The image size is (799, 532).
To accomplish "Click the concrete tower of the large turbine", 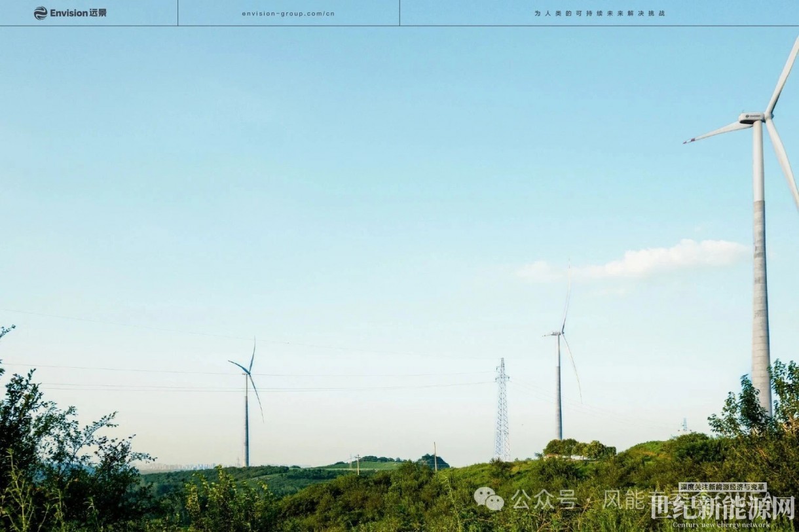I will coord(760,294).
